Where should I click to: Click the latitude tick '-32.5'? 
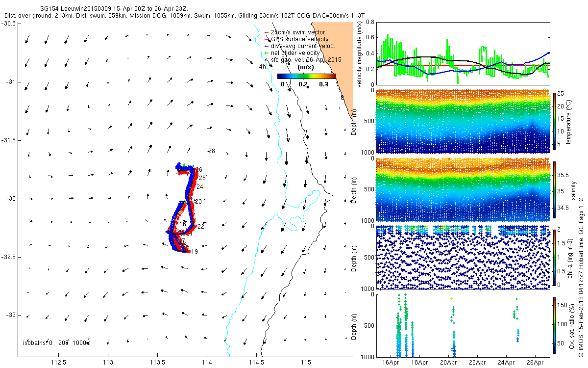click(9, 257)
